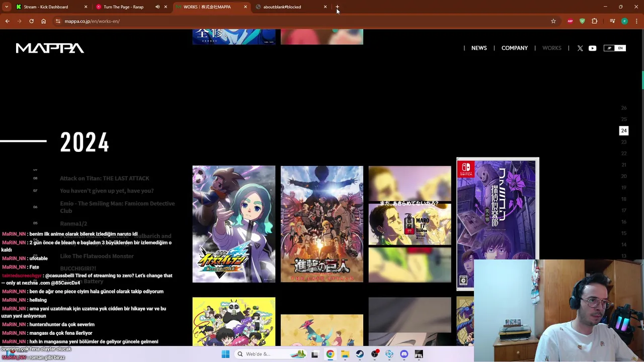Jump to year 21 in the timeline

[x=624, y=165]
